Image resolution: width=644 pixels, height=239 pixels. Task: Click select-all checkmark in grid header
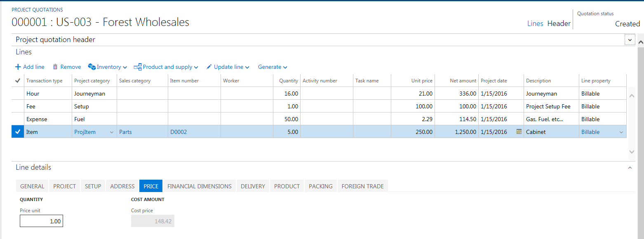coord(17,81)
